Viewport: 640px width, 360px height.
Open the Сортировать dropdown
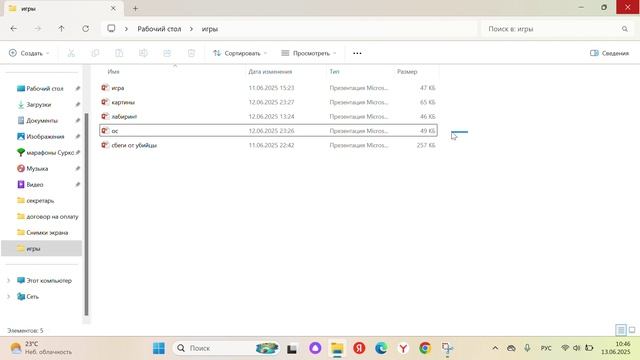pos(240,53)
